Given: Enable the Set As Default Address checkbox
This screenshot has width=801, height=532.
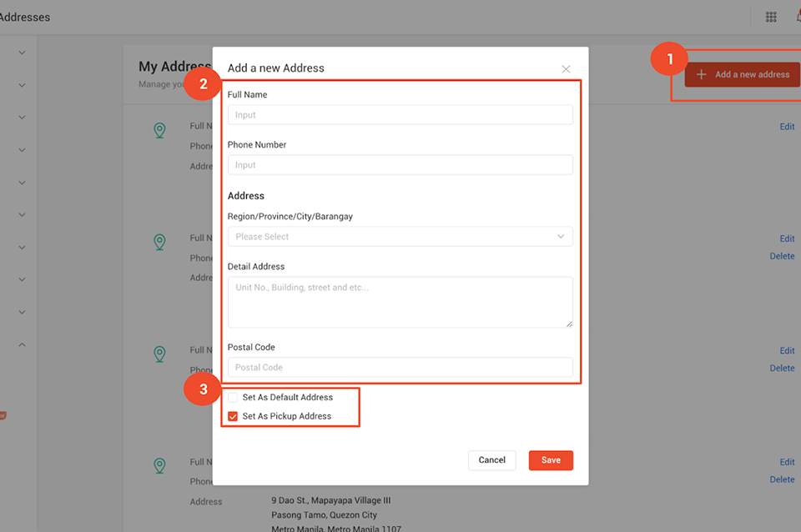Looking at the screenshot, I should (234, 398).
